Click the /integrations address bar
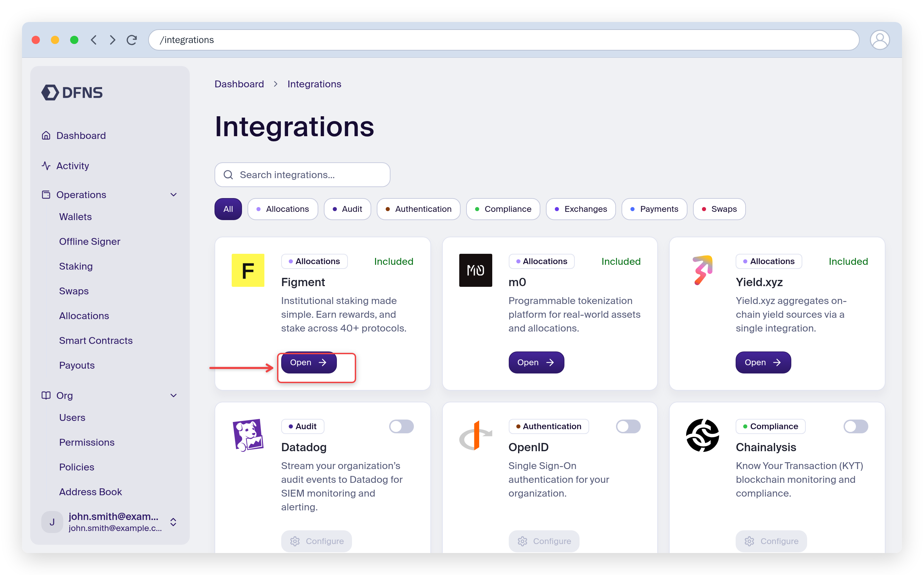 (504, 40)
